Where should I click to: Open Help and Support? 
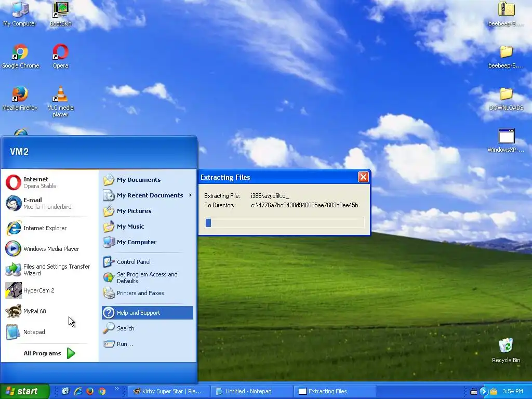(148, 313)
